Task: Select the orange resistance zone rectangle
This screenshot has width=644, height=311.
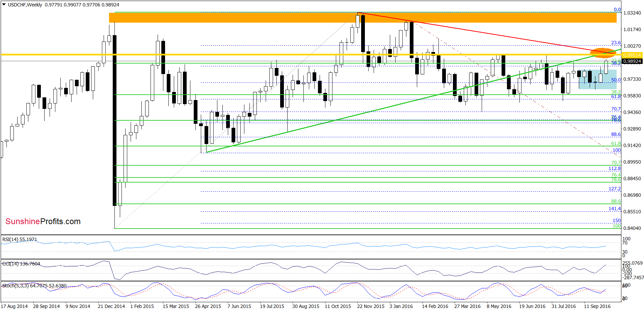Action: 363,18
